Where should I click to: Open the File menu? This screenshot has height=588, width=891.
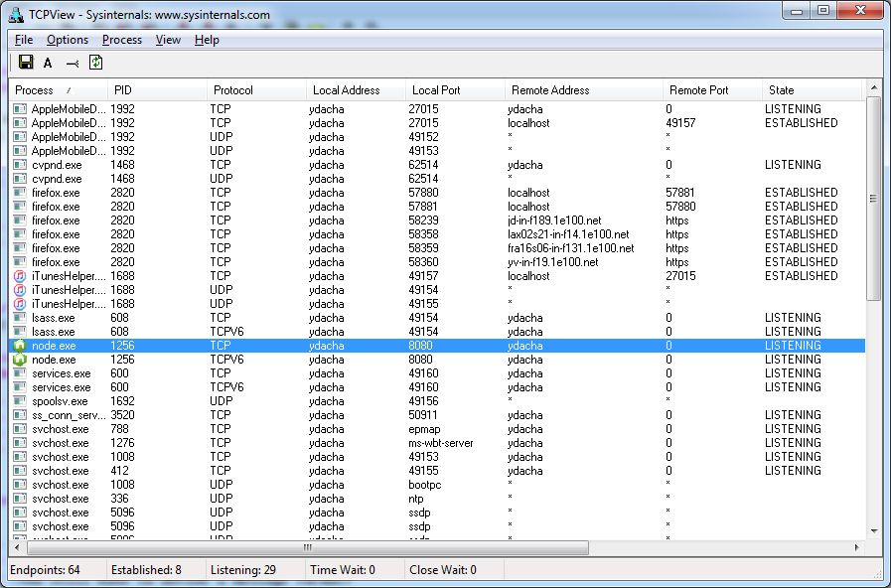24,40
